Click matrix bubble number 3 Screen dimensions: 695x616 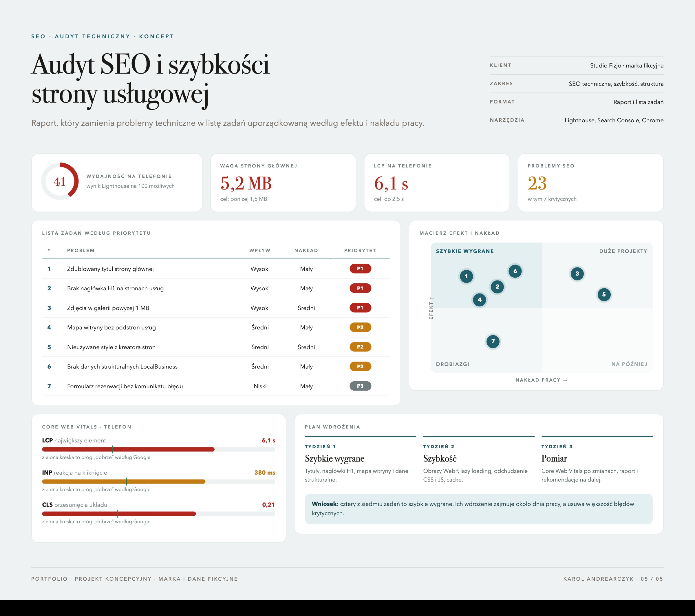[x=577, y=274]
